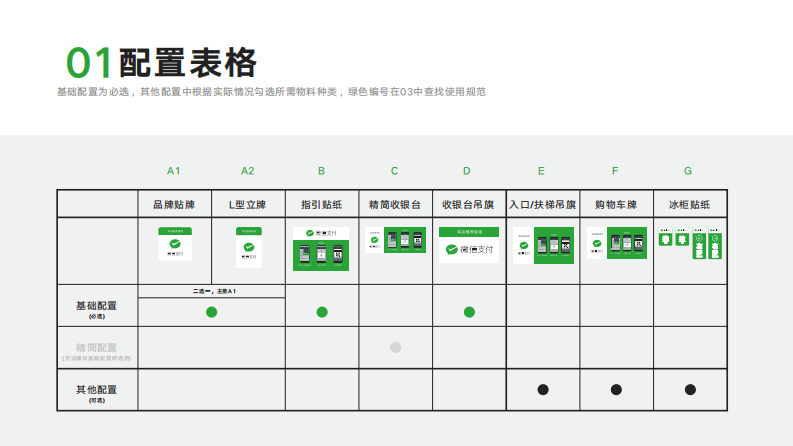Click the 精简收银台 material image
The height and width of the screenshot is (446, 793).
tap(395, 242)
